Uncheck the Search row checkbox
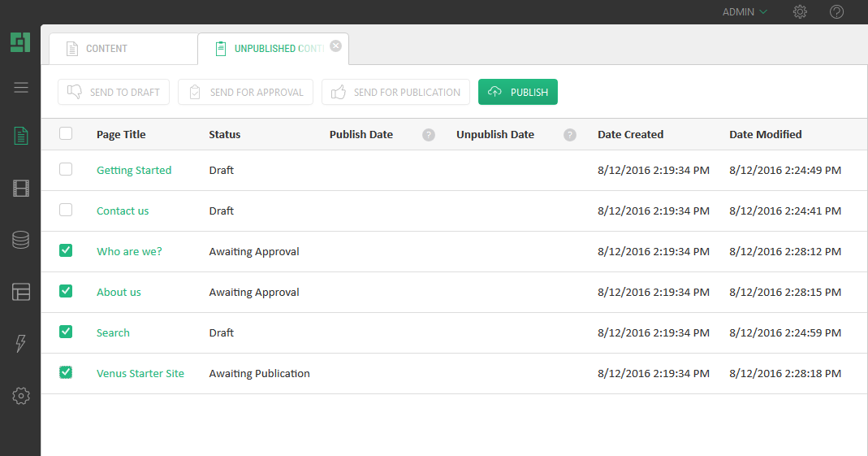The height and width of the screenshot is (456, 868). [66, 332]
